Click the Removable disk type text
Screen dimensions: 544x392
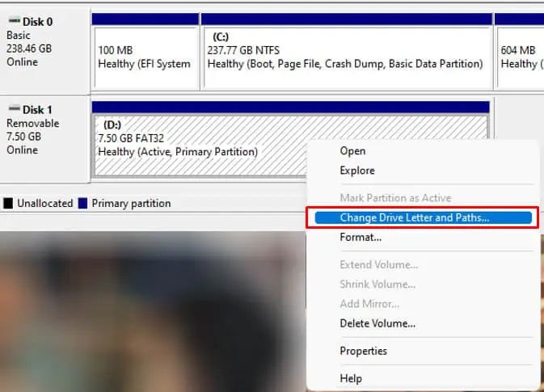tap(33, 123)
